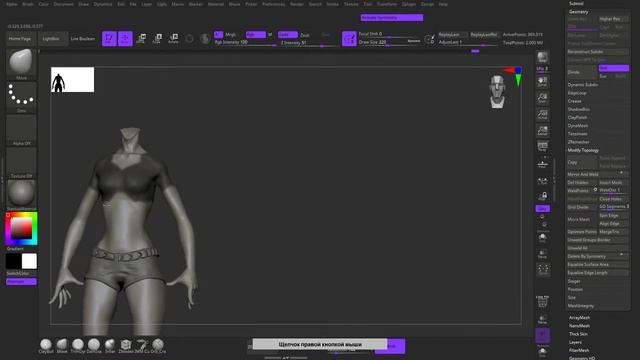Click the Actual size icon
The image size is (640, 360).
coord(542,114)
